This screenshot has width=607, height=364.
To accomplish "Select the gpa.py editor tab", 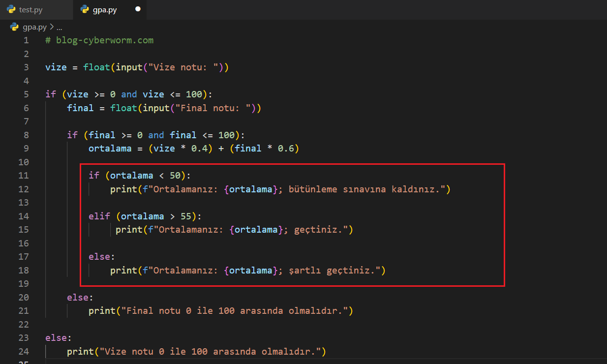I will click(104, 10).
